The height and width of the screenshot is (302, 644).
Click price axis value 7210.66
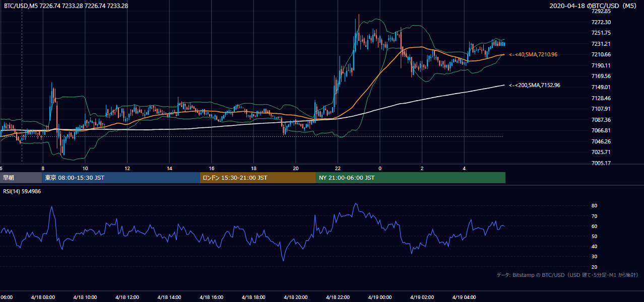tap(601, 54)
